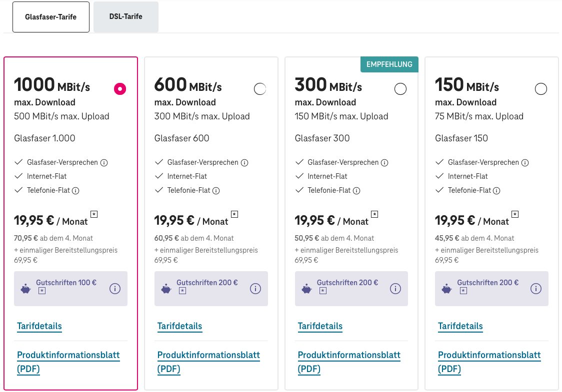Expand Gutschriften 200 € box in Glasfaser 600
The height and width of the screenshot is (392, 562).
coord(207,283)
